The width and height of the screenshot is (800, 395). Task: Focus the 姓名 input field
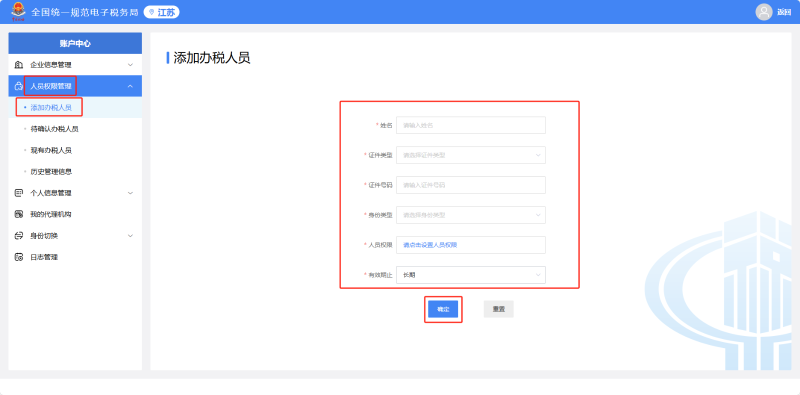[471, 125]
